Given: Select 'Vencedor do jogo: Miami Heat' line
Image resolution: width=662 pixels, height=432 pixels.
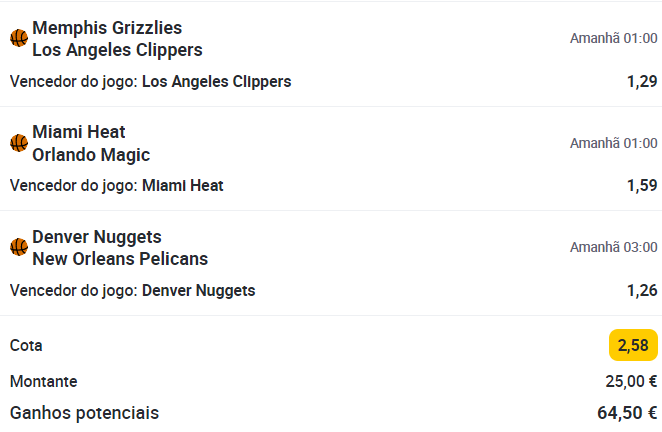Looking at the screenshot, I should tap(116, 185).
